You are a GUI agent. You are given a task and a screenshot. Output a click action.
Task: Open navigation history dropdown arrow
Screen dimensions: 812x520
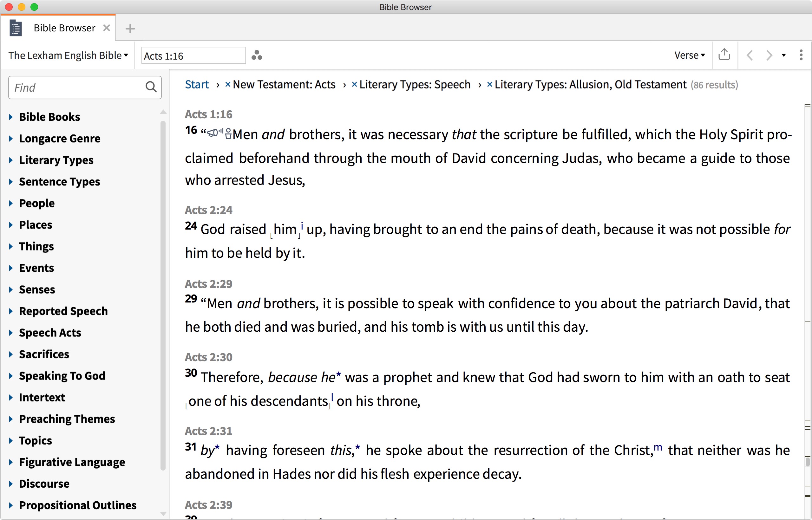[784, 55]
